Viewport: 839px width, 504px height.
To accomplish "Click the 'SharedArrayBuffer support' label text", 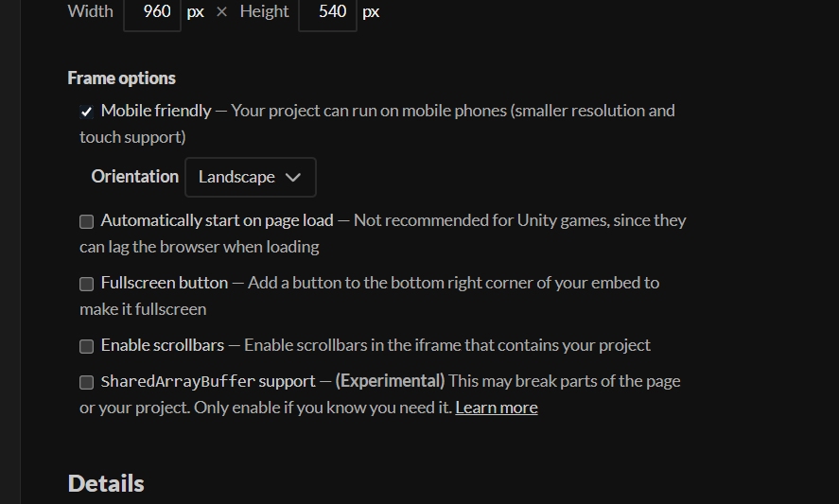I will click(208, 381).
